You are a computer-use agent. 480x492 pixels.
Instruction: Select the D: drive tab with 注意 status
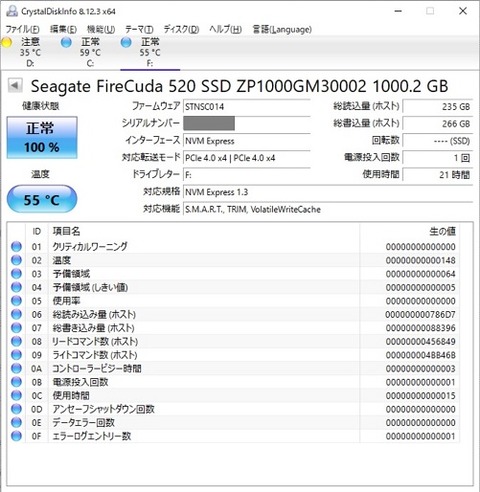30,52
